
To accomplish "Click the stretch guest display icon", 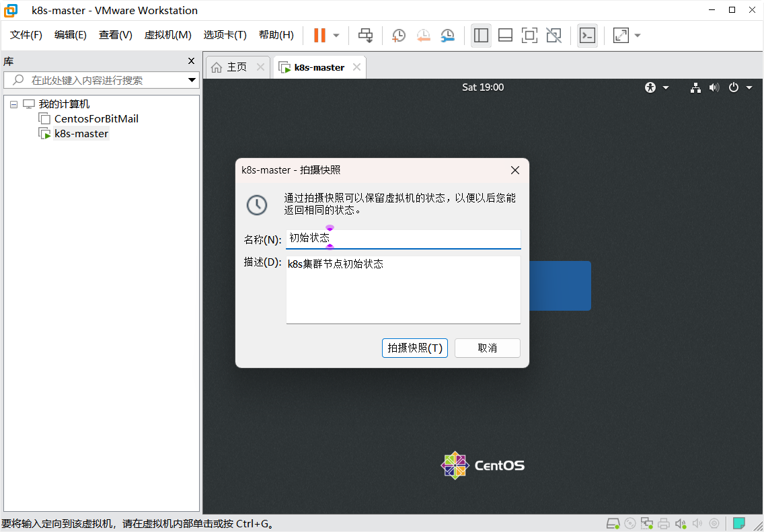I will (x=621, y=35).
